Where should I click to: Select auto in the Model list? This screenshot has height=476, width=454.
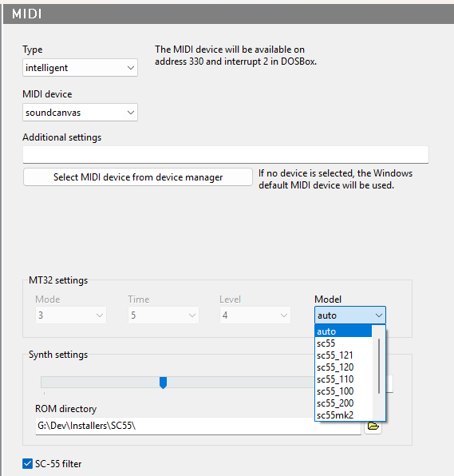343,331
